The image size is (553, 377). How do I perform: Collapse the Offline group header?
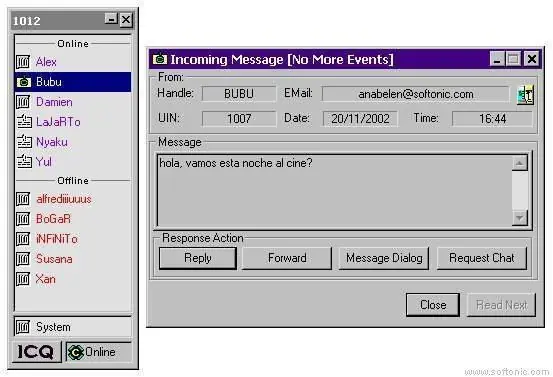73,181
